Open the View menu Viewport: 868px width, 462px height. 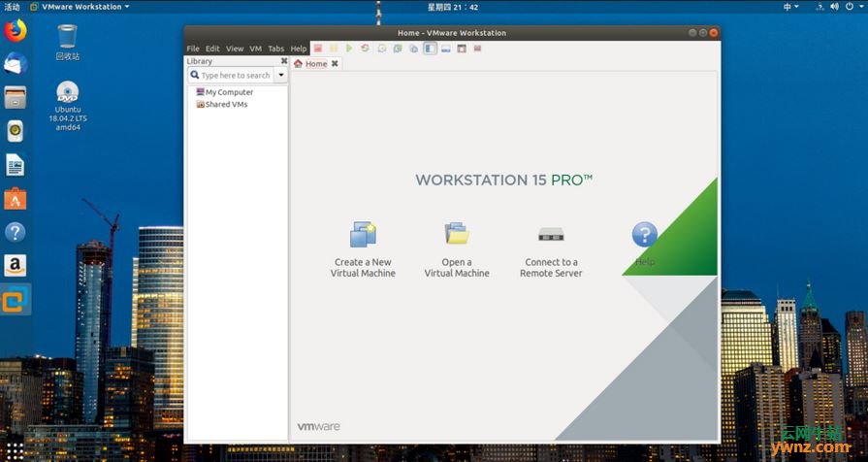(235, 49)
